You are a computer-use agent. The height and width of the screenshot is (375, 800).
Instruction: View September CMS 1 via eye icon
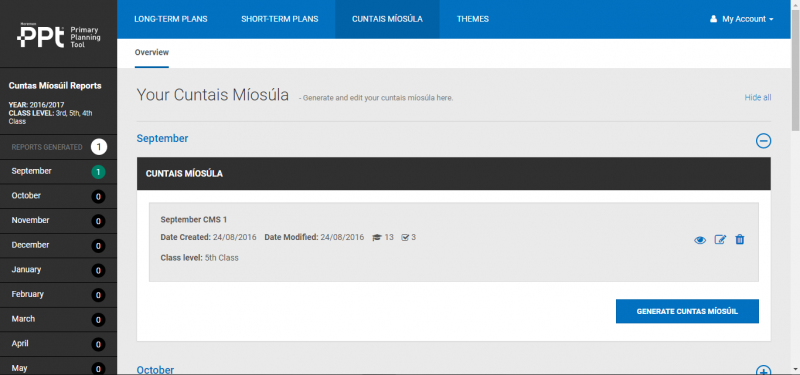coord(700,240)
